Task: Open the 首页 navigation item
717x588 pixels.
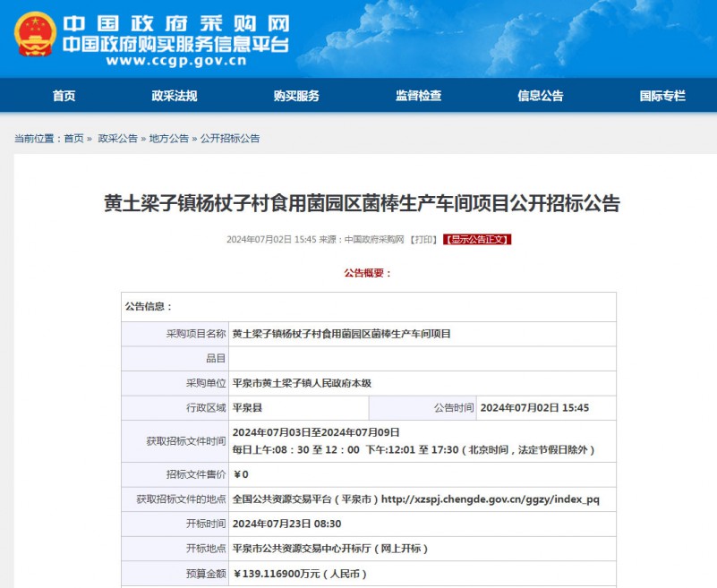Action: tap(64, 96)
